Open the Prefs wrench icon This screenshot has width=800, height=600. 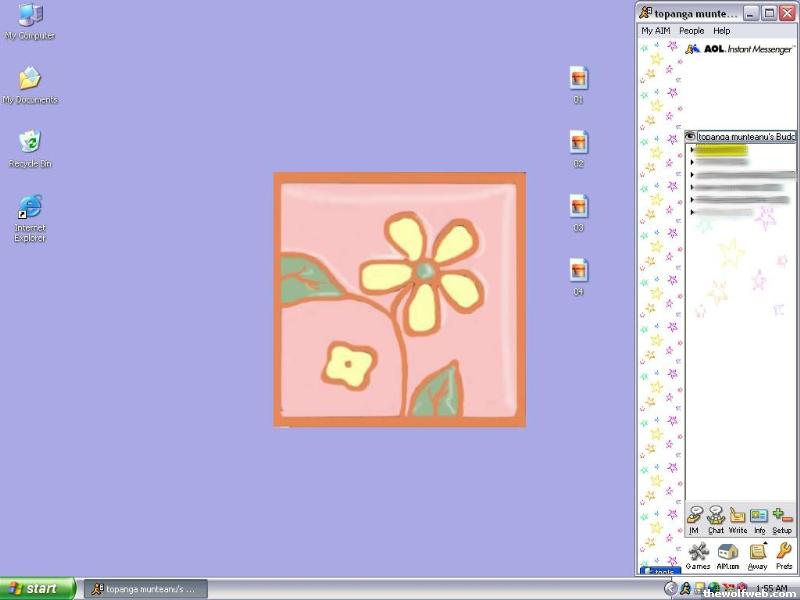(x=784, y=554)
